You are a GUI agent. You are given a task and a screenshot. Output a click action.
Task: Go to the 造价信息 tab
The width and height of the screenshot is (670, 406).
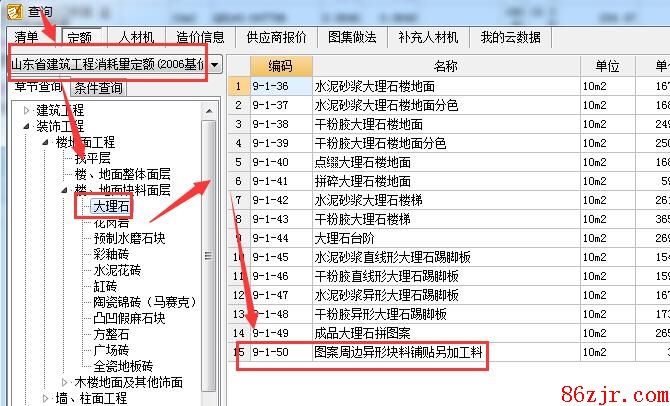(x=200, y=37)
